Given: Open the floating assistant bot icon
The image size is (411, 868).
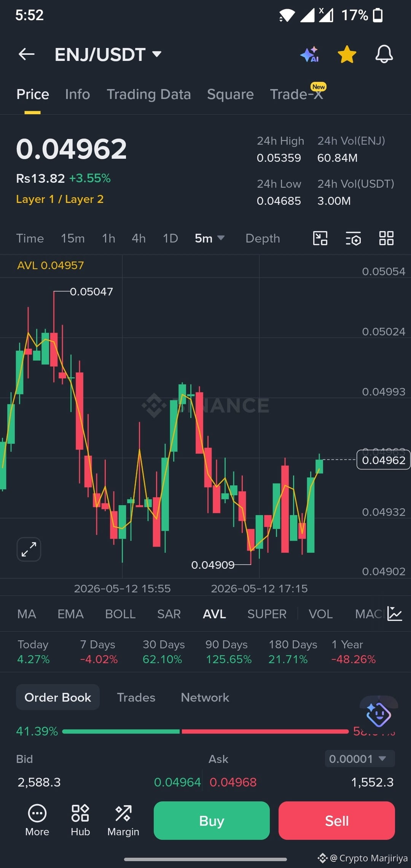Looking at the screenshot, I should tap(378, 715).
